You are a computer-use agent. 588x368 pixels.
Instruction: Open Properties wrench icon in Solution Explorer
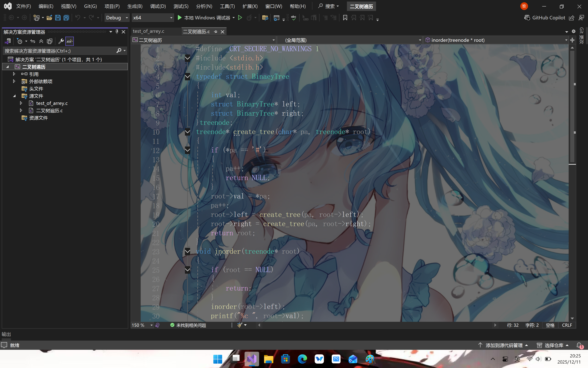[x=61, y=41]
